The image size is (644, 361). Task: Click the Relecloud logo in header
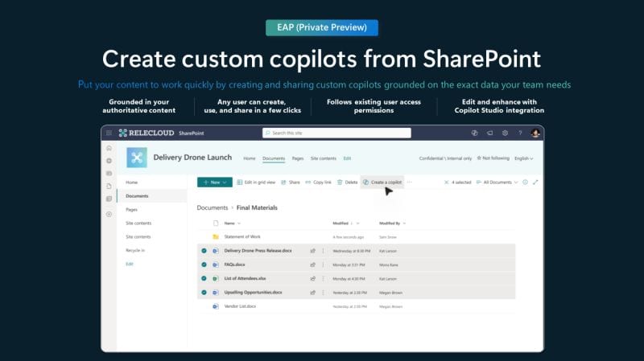tap(147, 133)
